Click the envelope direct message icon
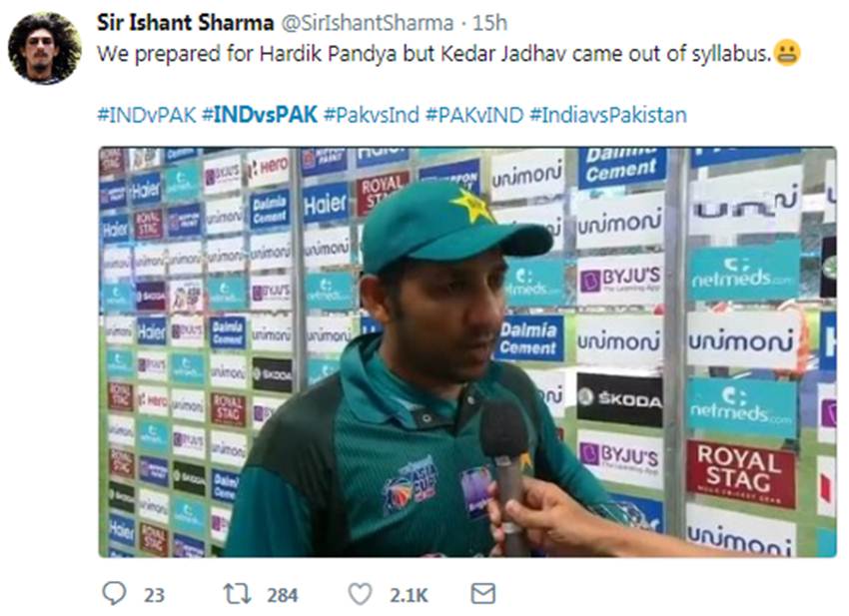Screen dimensions: 849x616 point(483,593)
